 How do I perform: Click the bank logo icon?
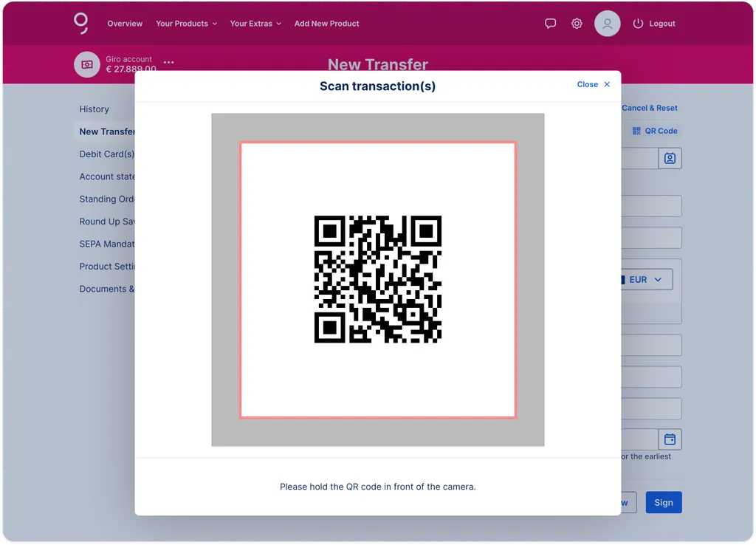point(81,23)
